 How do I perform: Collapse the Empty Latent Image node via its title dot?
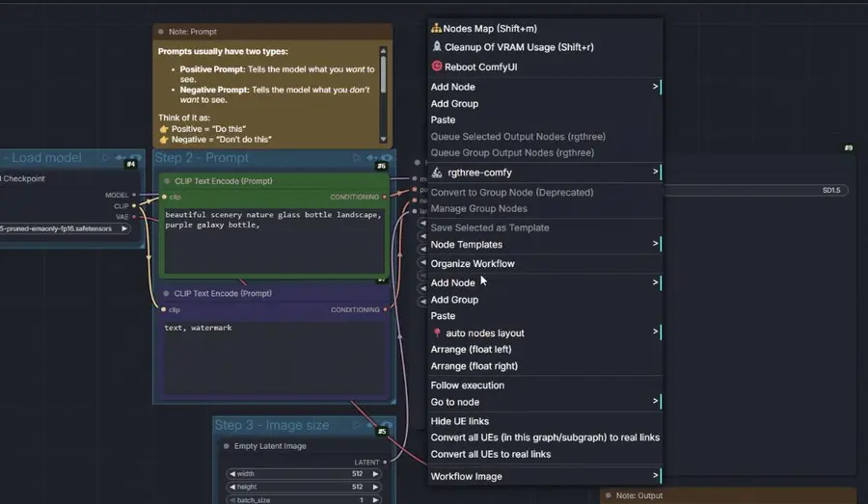click(226, 446)
